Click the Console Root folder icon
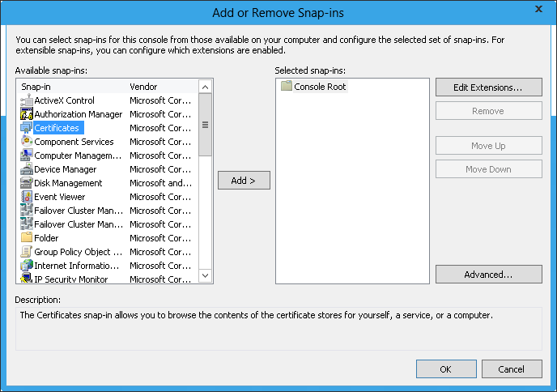 pos(286,87)
